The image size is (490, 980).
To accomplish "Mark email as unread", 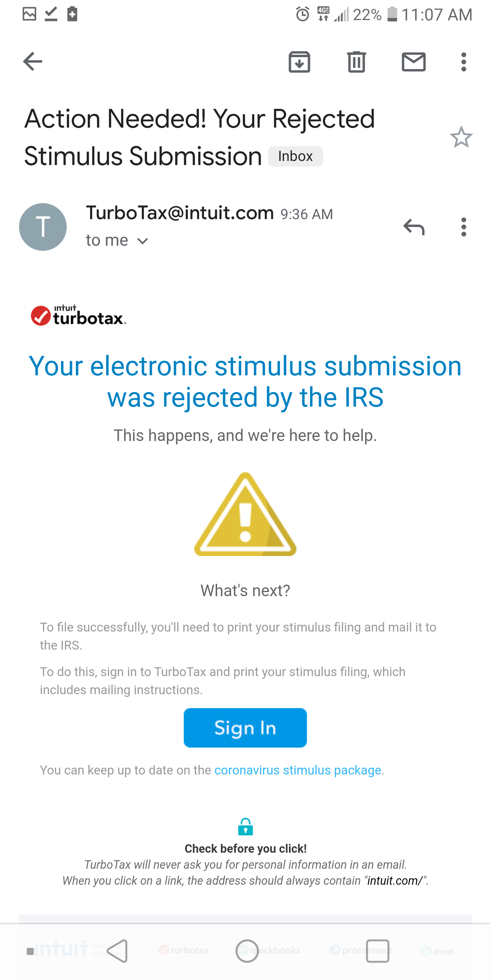I will pyautogui.click(x=413, y=62).
